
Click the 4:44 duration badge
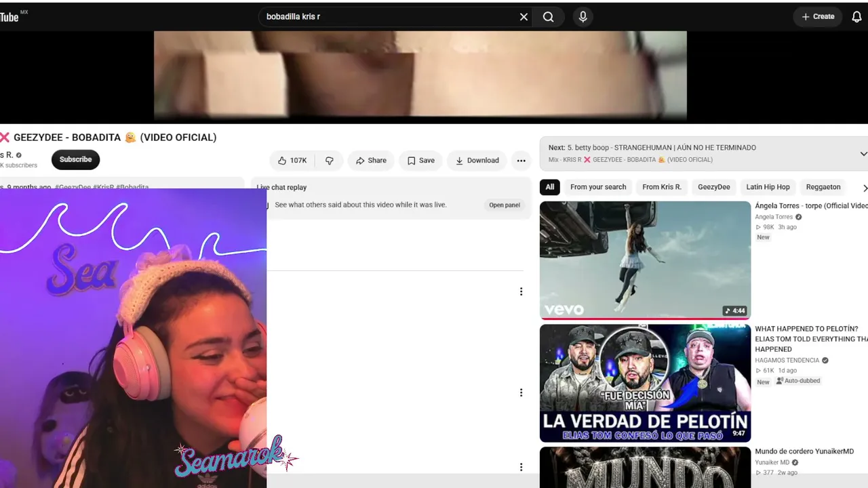click(x=735, y=311)
